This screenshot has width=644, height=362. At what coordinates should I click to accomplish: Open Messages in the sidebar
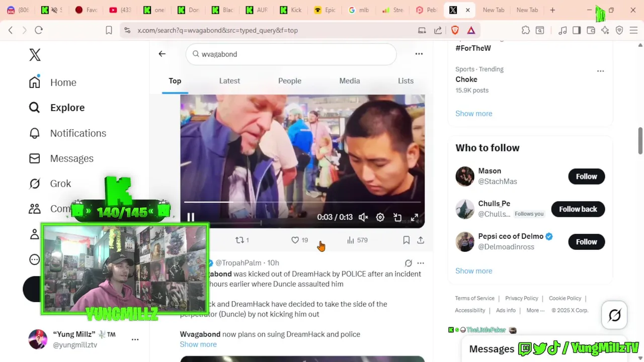click(61, 158)
